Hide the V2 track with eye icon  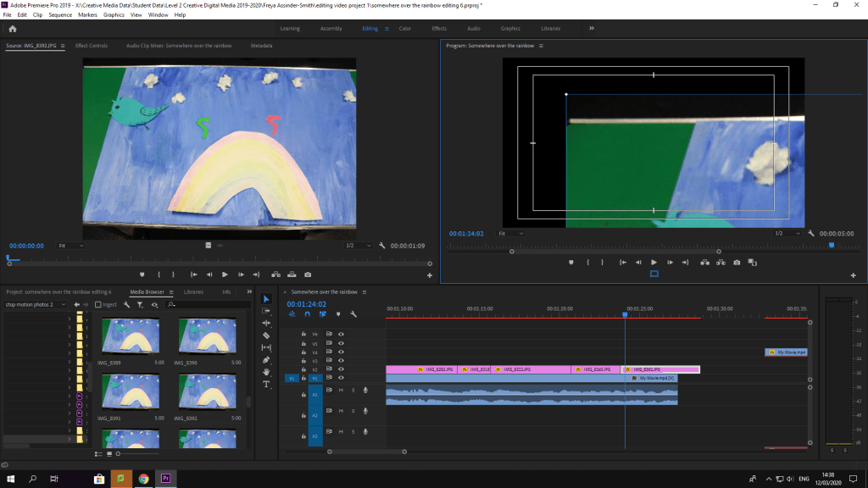[341, 369]
